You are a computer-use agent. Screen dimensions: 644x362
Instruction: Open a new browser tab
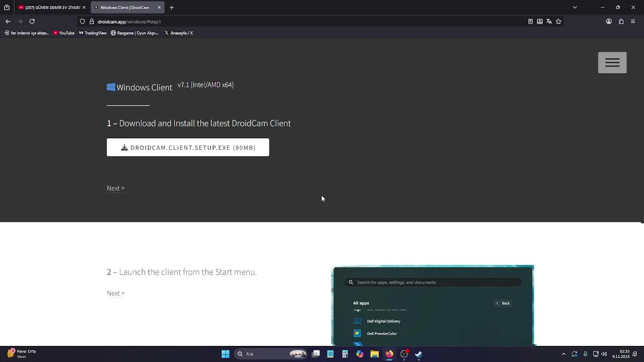click(x=172, y=8)
